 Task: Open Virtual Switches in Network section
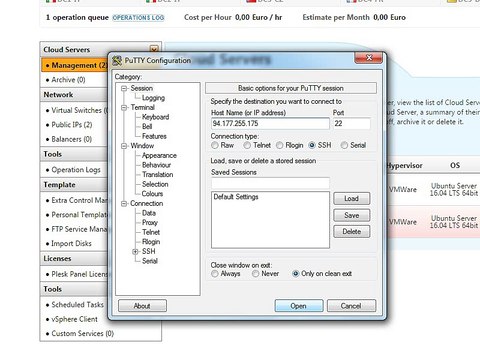tap(79, 110)
